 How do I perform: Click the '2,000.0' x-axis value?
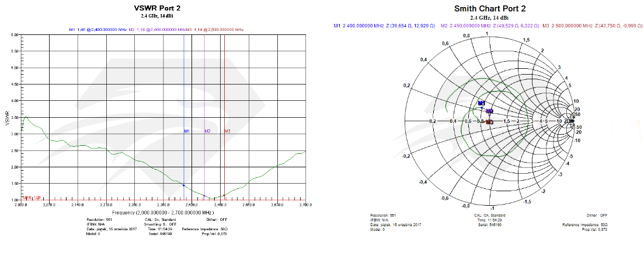pyautogui.click(x=20, y=205)
